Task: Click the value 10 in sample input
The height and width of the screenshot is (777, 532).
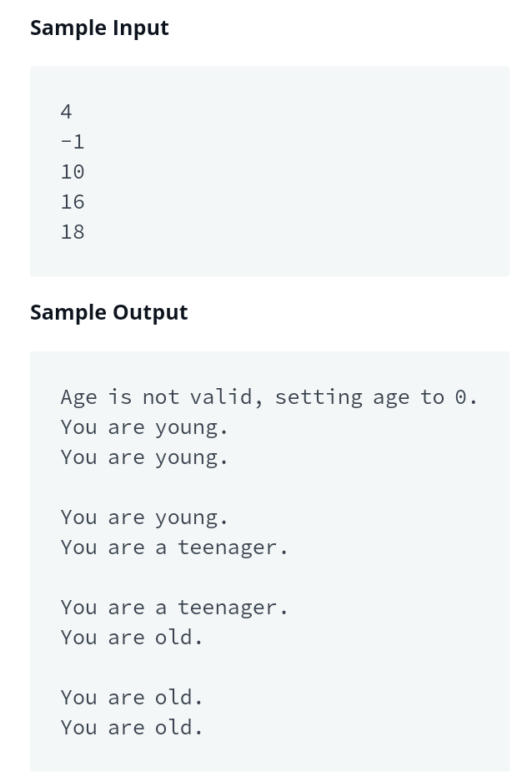Action: (x=73, y=172)
